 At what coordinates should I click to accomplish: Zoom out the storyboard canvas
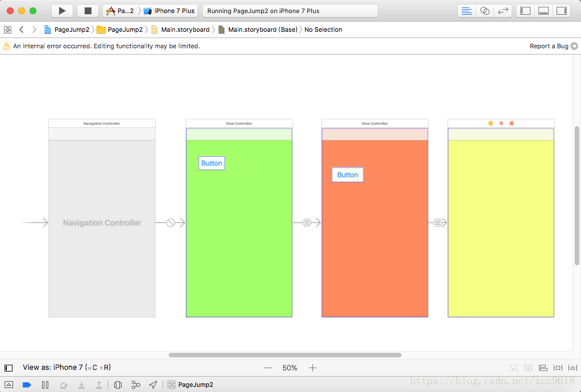[268, 368]
